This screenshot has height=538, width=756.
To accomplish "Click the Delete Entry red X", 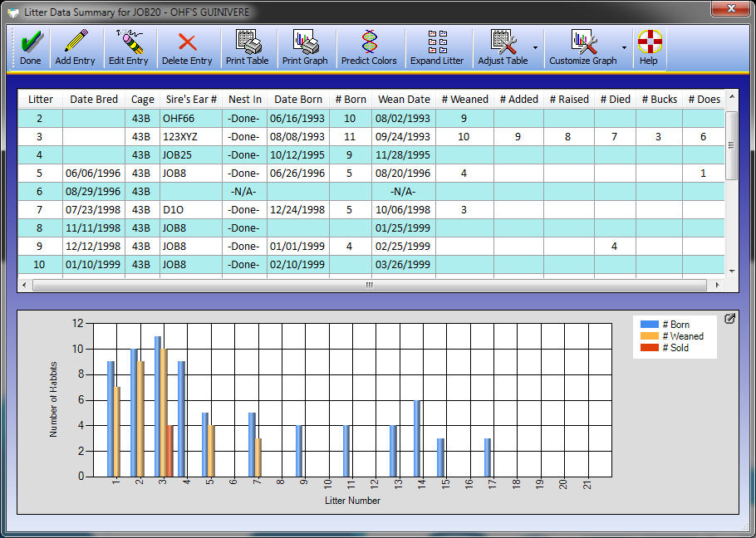I will pos(187,42).
